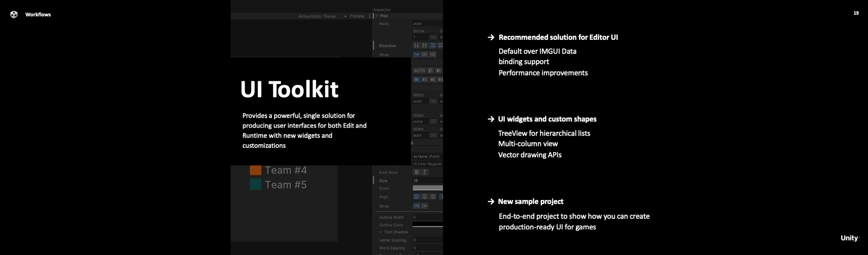The image size is (868, 255).
Task: Click the Width field showing none
Action: click(x=421, y=121)
